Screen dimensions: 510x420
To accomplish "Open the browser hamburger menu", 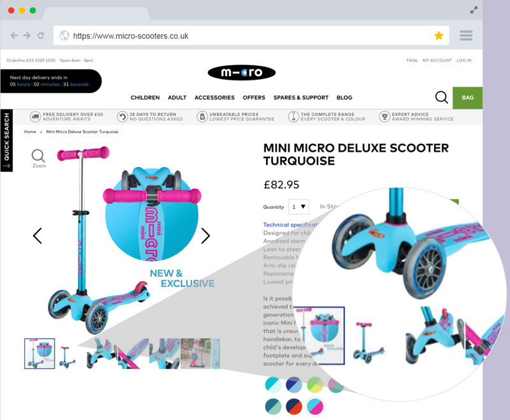I will (x=466, y=36).
